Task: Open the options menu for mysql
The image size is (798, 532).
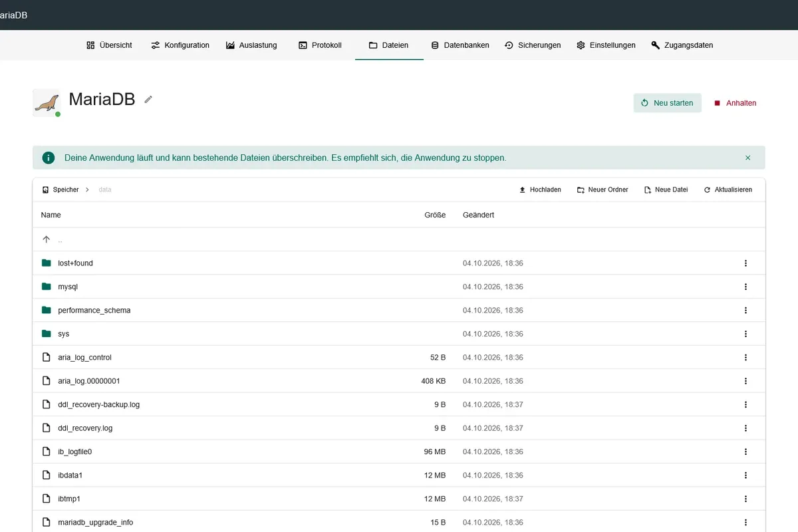Action: pyautogui.click(x=745, y=287)
